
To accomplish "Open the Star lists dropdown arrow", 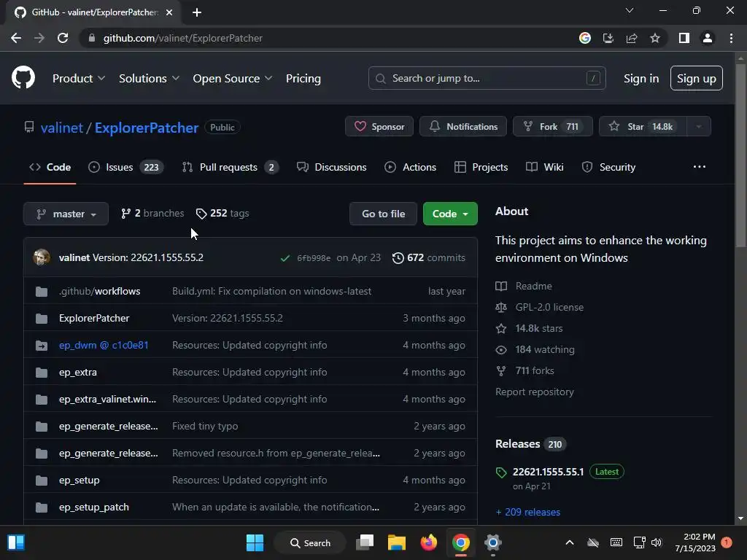I will coord(699,127).
